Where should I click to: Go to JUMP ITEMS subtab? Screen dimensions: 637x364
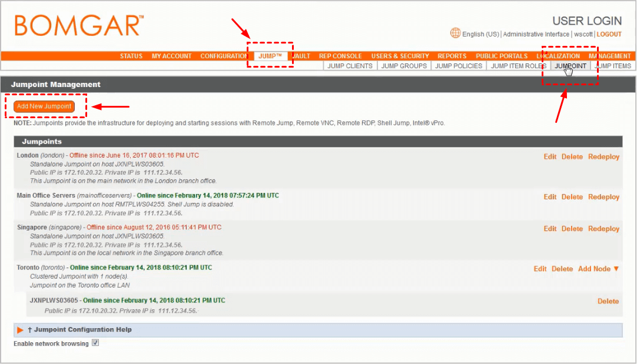point(613,66)
